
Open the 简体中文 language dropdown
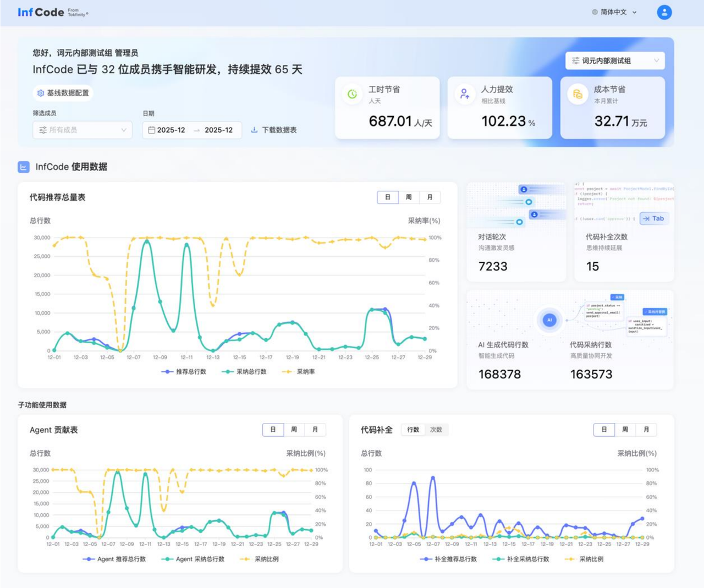pyautogui.click(x=614, y=12)
